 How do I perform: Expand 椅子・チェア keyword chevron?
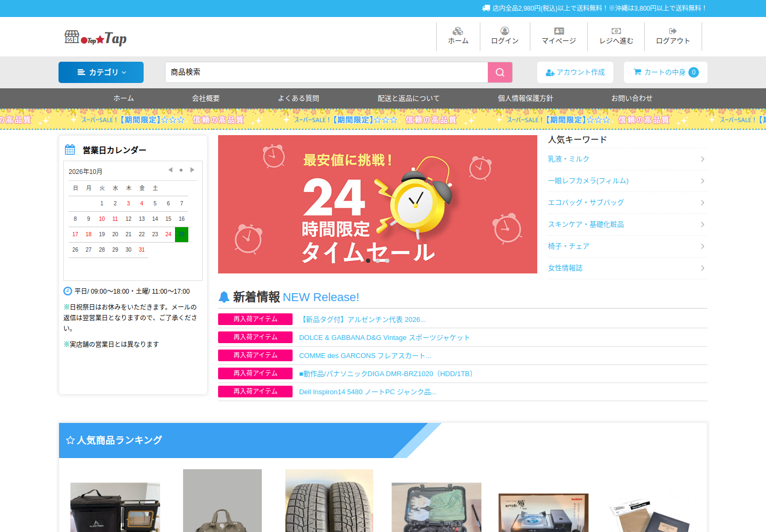coord(703,246)
